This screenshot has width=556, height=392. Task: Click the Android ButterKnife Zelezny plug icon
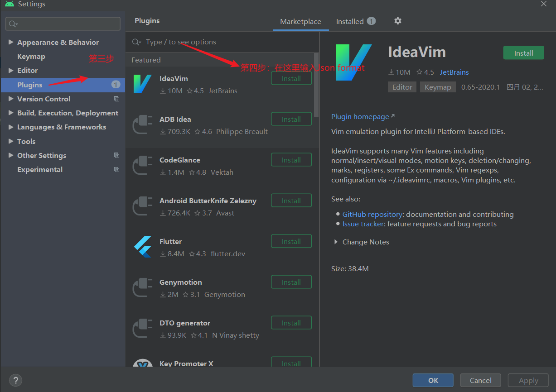coord(142,206)
